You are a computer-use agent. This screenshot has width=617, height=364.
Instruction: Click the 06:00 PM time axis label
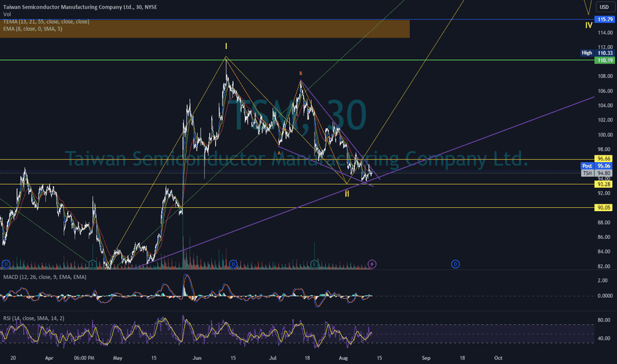[84, 358]
